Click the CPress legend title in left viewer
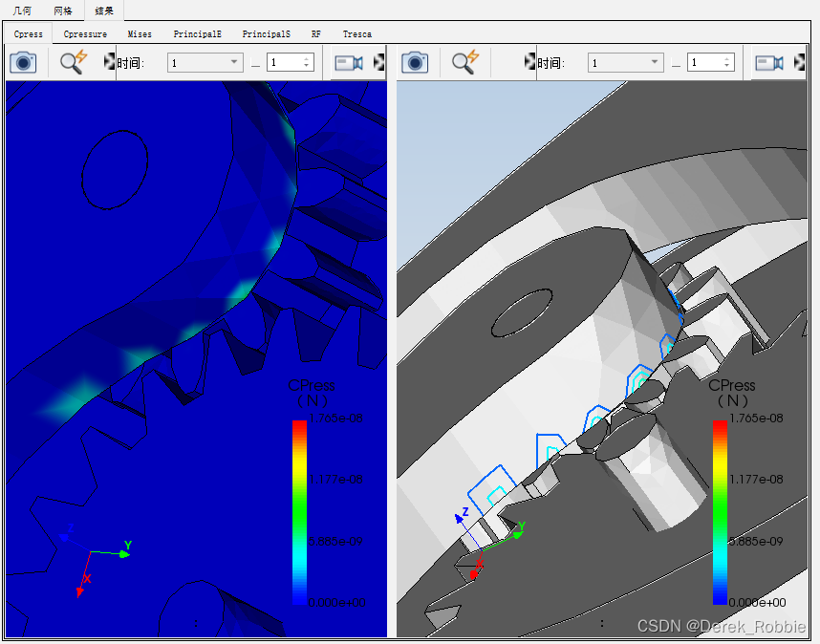This screenshot has height=644, width=820. [x=312, y=393]
